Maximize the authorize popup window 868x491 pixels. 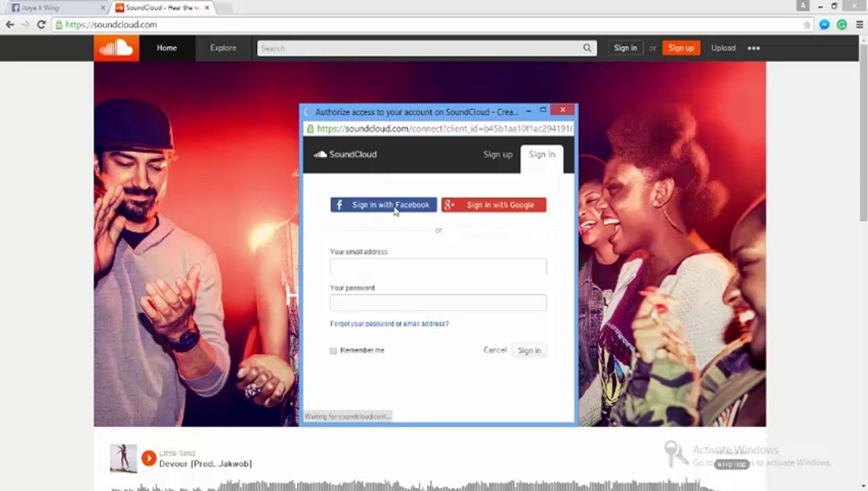pos(543,110)
